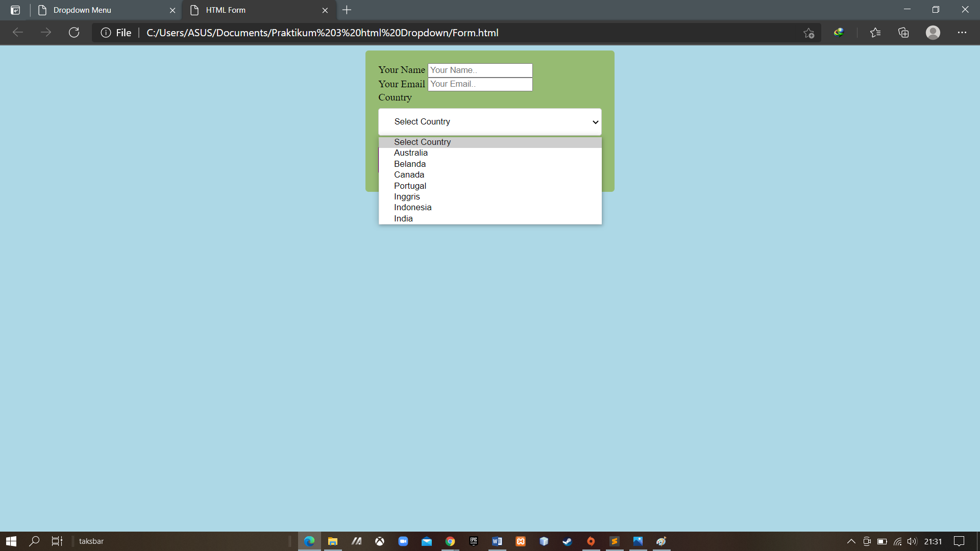Open Steam from the taskbar
The height and width of the screenshot is (551, 980).
(567, 541)
